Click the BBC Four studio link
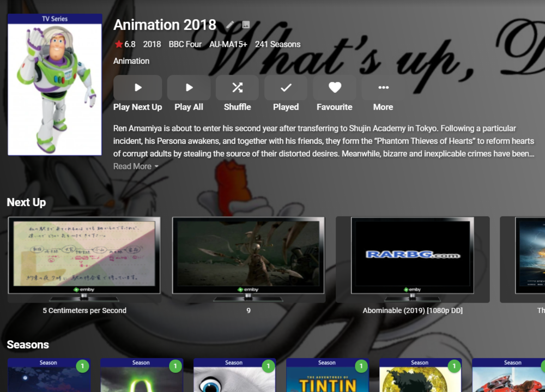 pyautogui.click(x=185, y=44)
